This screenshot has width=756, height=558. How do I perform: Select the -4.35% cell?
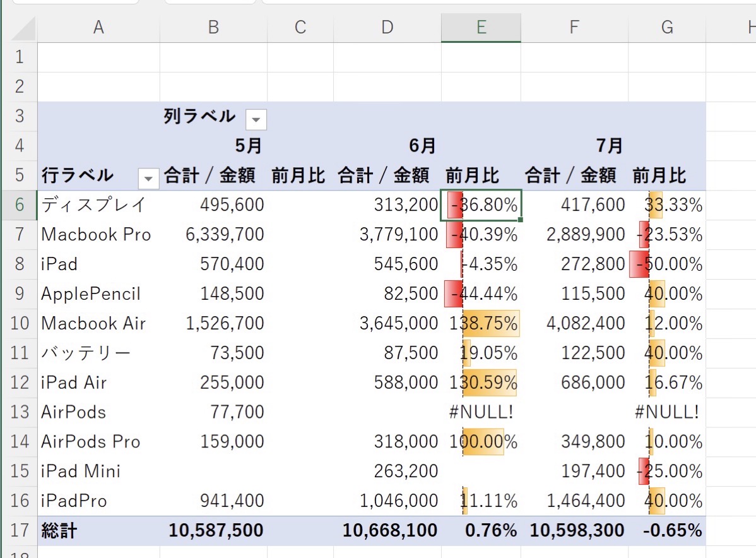481,264
